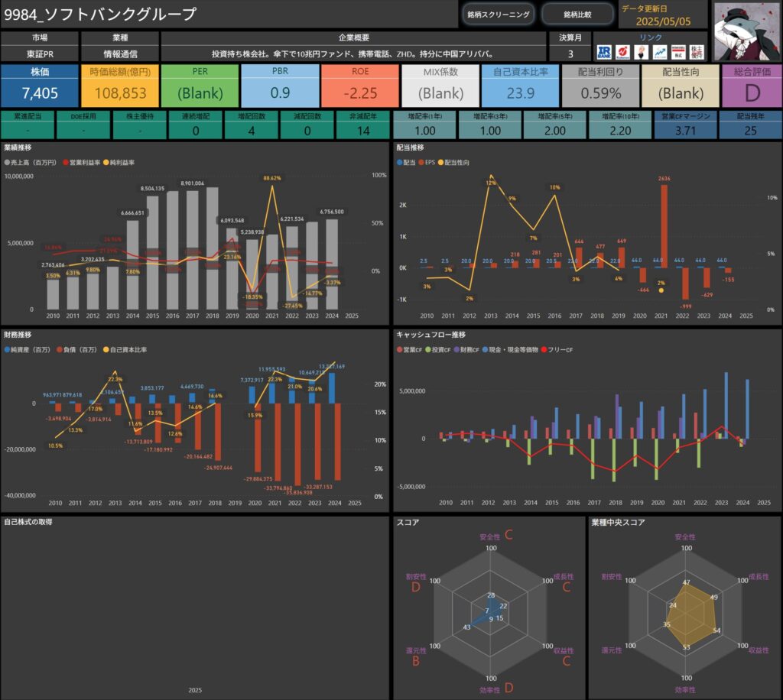Click the PBR 0.9 card
This screenshot has width=783, height=700.
click(280, 86)
